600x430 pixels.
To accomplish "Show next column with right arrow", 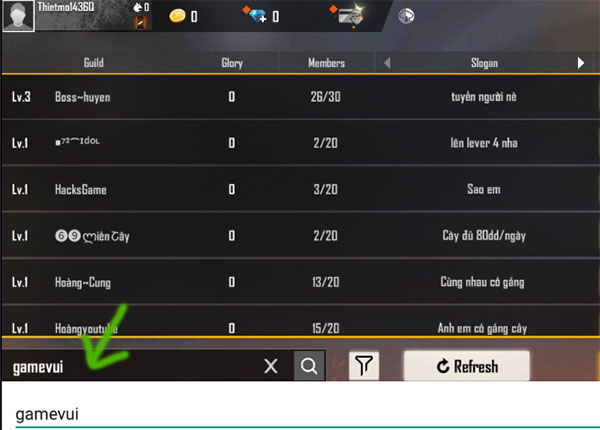I will coord(580,63).
